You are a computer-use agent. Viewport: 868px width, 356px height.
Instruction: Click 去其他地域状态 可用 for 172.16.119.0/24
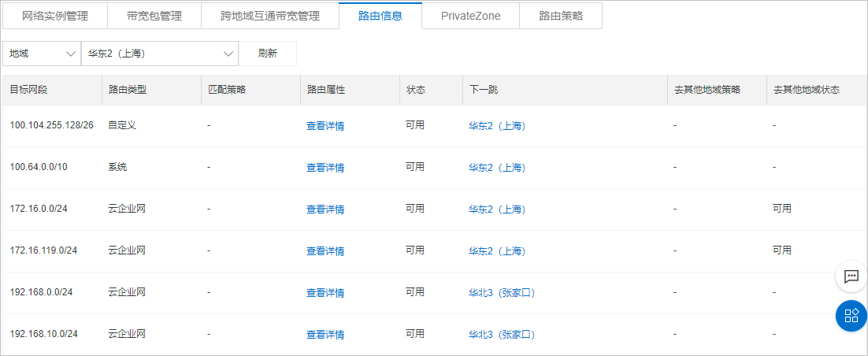click(782, 250)
